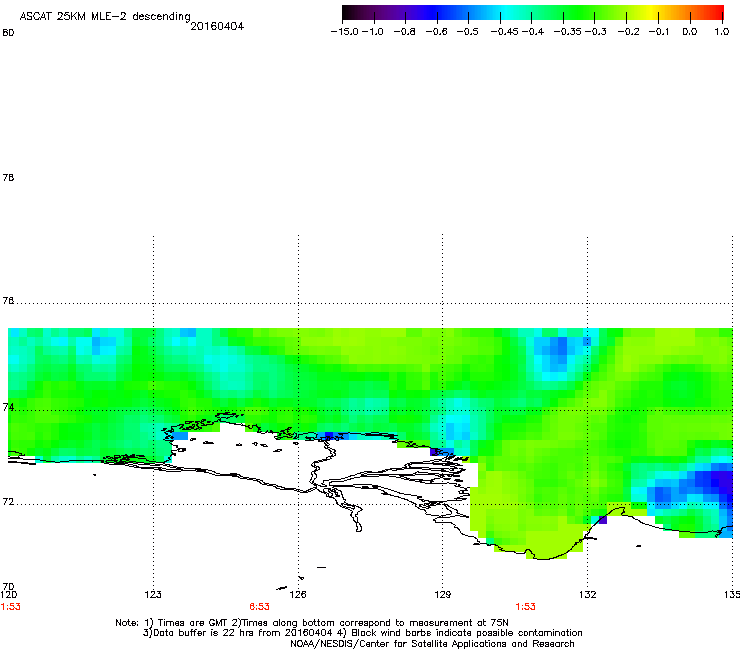740x650 pixels.
Task: Click the -0.1 color scale label
Action: click(x=659, y=32)
